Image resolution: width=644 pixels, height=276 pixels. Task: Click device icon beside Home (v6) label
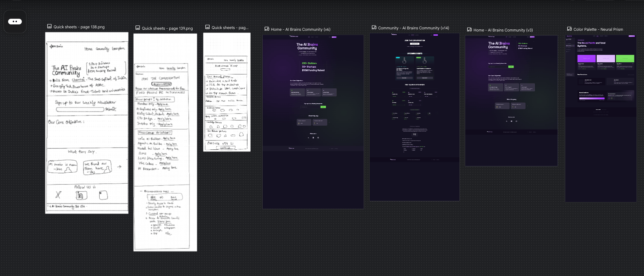267,29
